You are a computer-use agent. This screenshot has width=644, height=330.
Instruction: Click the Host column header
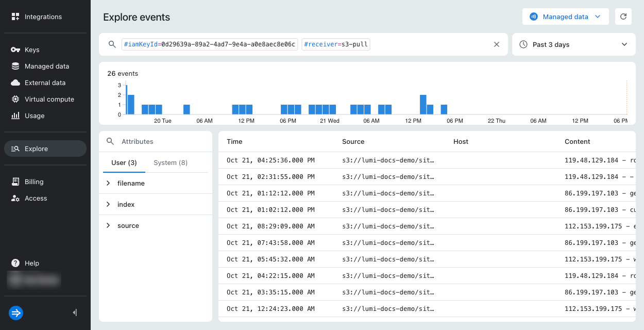pyautogui.click(x=461, y=141)
